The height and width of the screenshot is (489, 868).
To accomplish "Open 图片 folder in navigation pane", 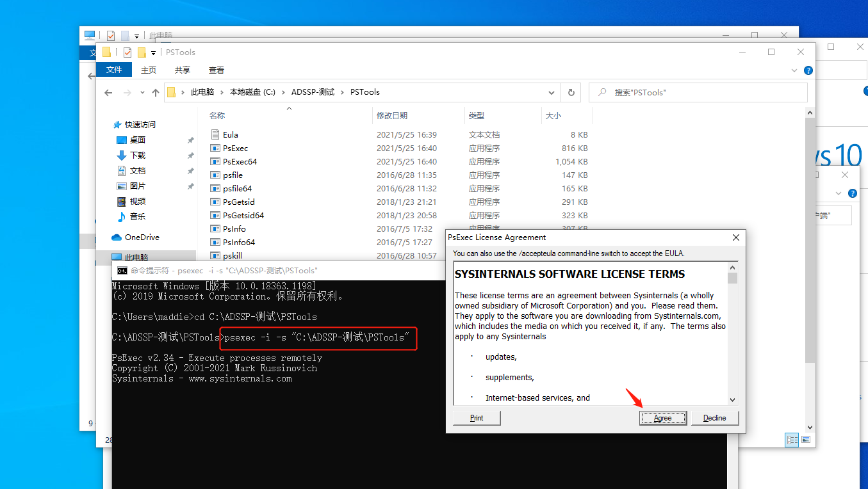I will [137, 186].
